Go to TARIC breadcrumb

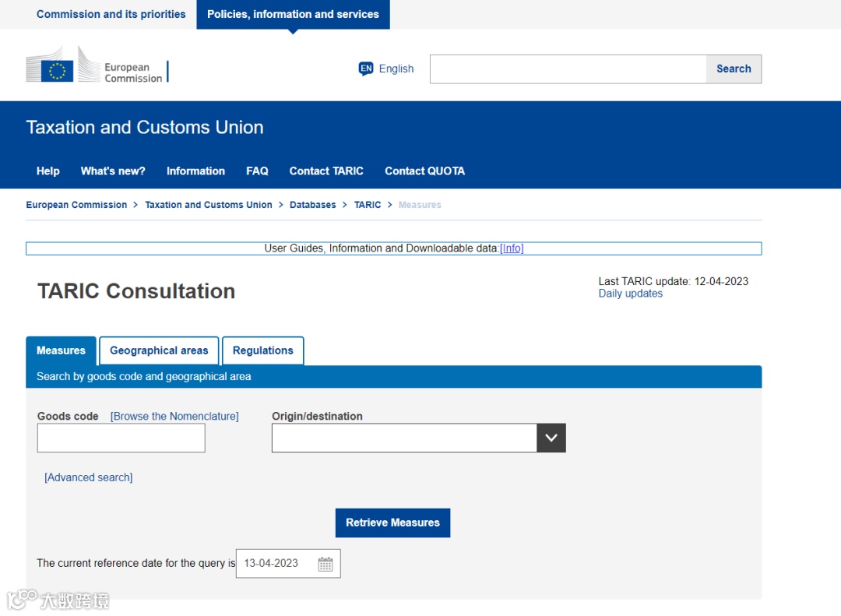point(368,205)
